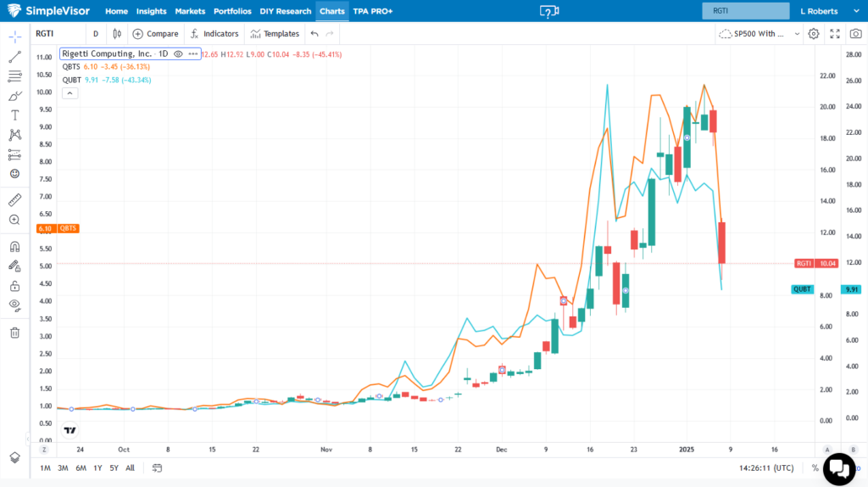Set the range to 6M
868x487 pixels.
point(81,468)
